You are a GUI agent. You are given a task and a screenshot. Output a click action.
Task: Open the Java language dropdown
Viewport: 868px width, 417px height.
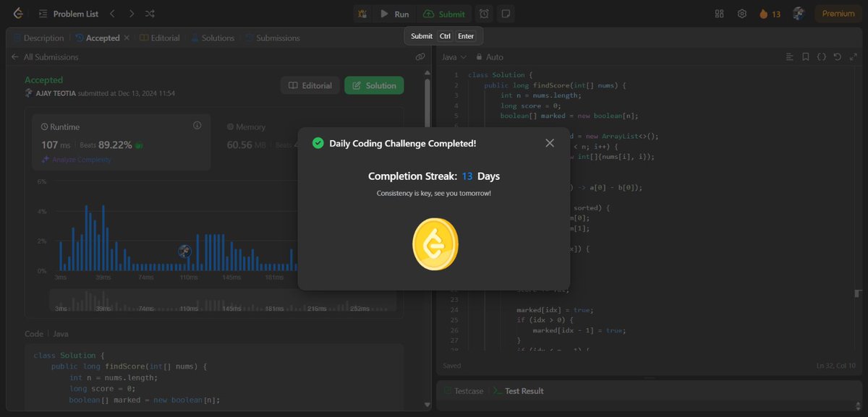click(x=454, y=57)
